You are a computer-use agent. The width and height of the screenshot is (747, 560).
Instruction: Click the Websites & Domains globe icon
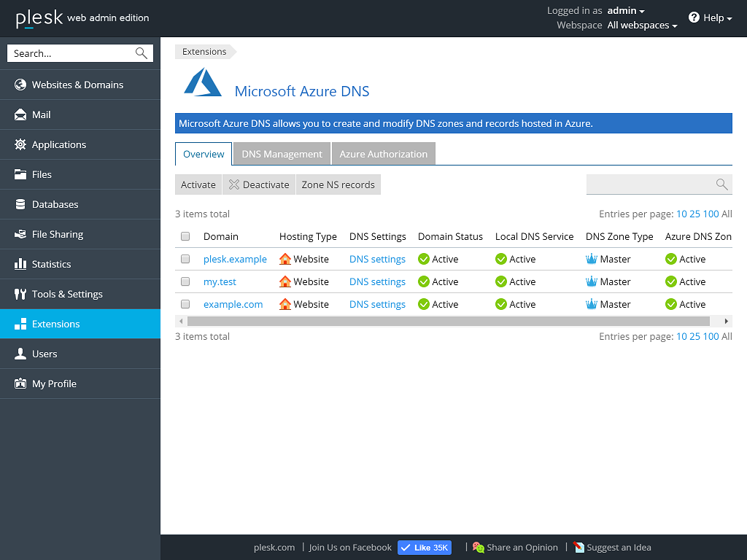pyautogui.click(x=20, y=85)
